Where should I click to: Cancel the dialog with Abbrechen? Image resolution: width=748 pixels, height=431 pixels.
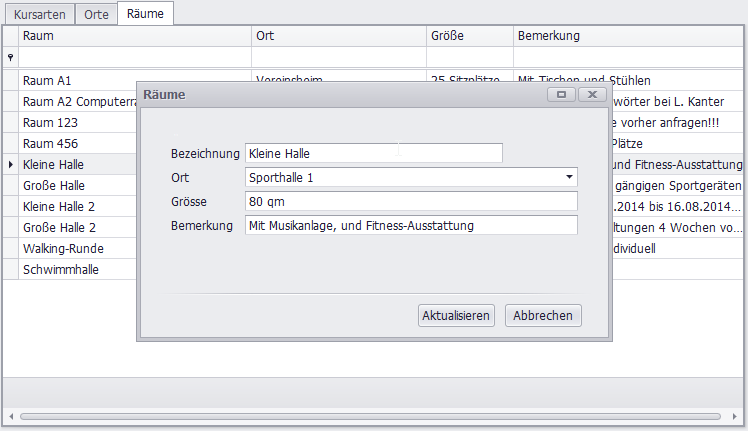543,315
